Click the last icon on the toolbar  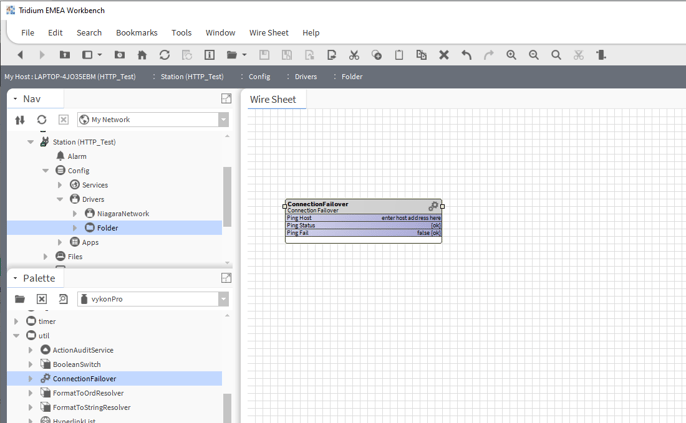[x=601, y=55]
